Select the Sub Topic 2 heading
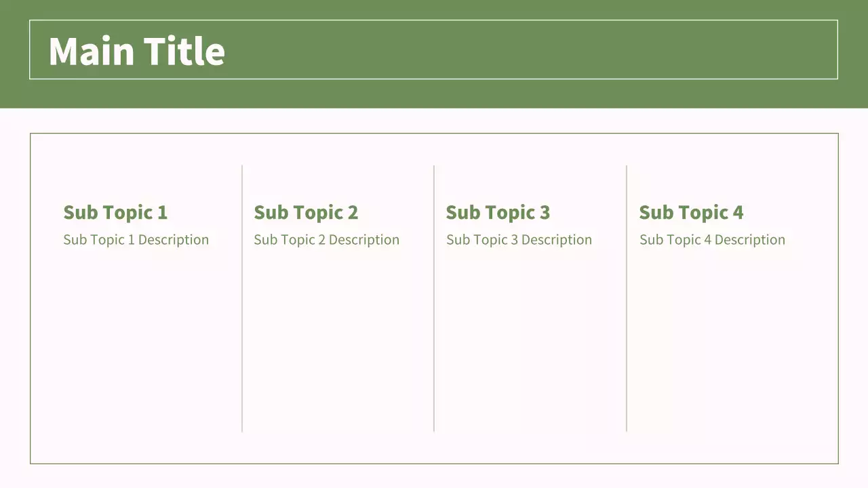This screenshot has width=868, height=488. [x=306, y=212]
